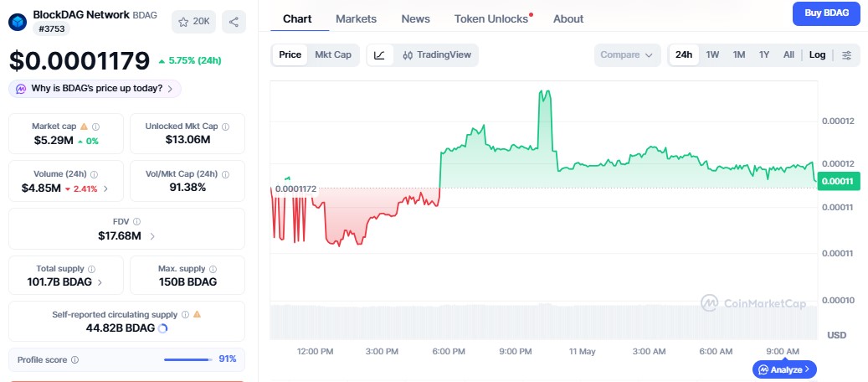Open the News tab
868x382 pixels.
(x=416, y=19)
